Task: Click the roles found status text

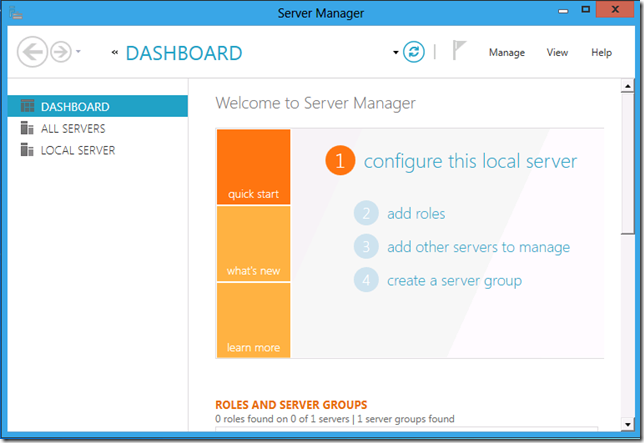Action: point(335,419)
